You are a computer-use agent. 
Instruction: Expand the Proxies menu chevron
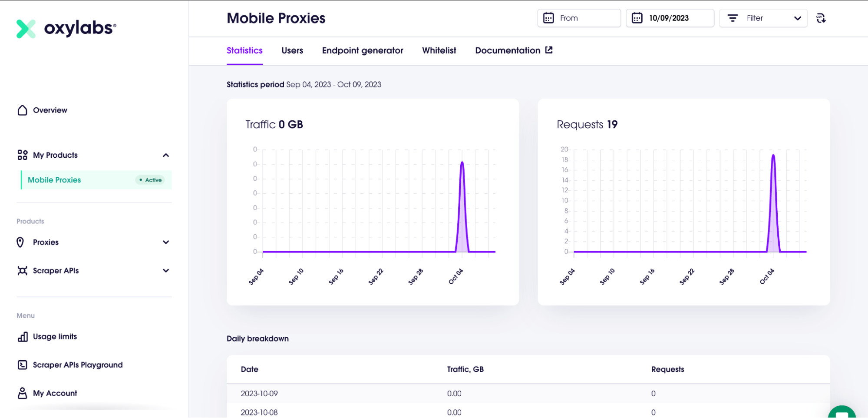166,242
